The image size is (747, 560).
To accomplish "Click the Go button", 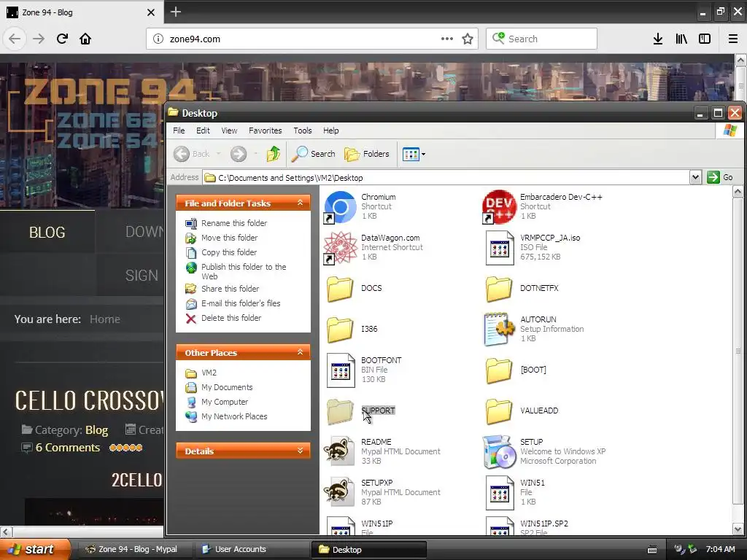I will pyautogui.click(x=720, y=178).
